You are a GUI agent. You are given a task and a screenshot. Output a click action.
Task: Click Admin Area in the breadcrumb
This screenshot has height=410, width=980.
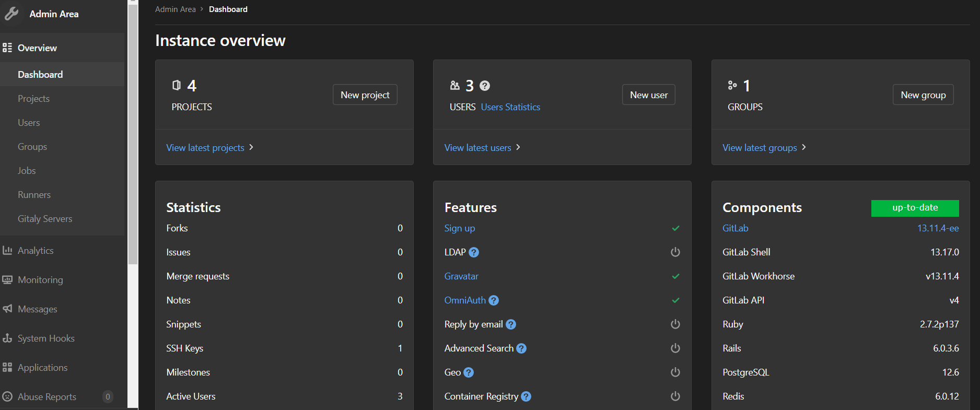[176, 9]
